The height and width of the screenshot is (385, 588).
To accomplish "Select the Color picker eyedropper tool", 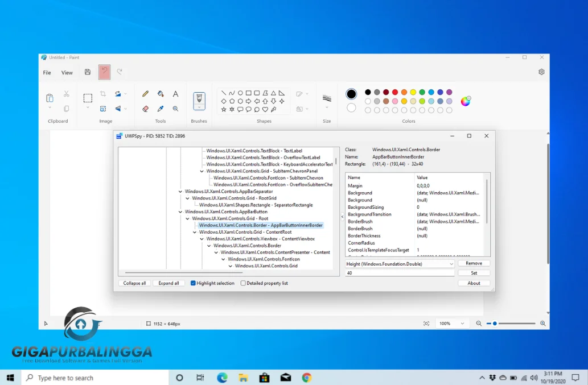I will pyautogui.click(x=161, y=109).
